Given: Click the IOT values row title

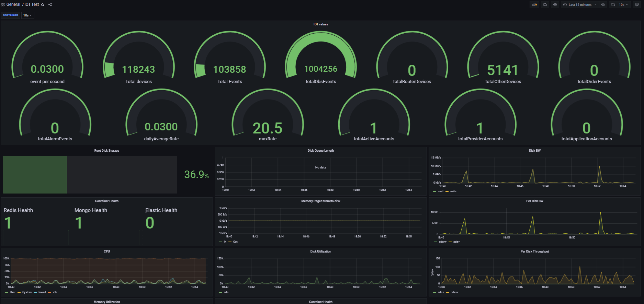Looking at the screenshot, I should point(321,24).
